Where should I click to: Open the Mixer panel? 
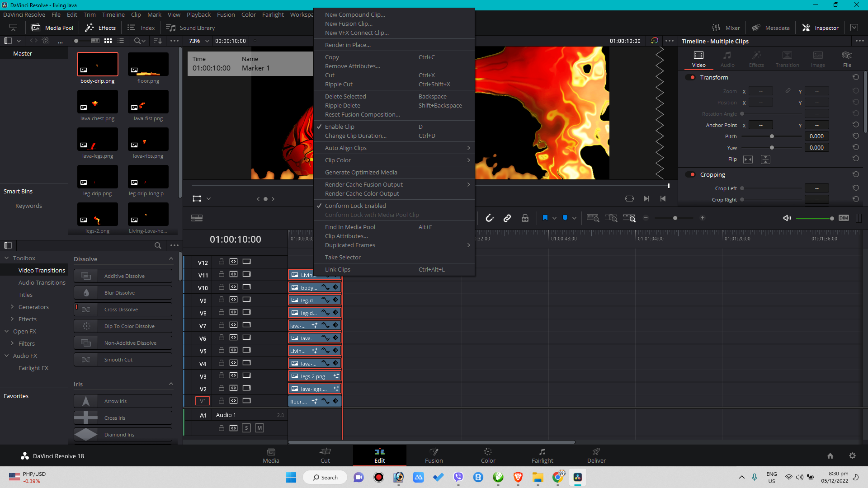(x=726, y=28)
